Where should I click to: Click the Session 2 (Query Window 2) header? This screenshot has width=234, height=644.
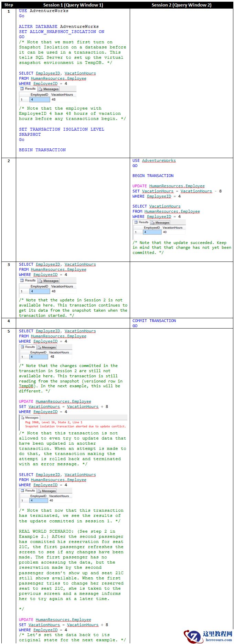181,5
